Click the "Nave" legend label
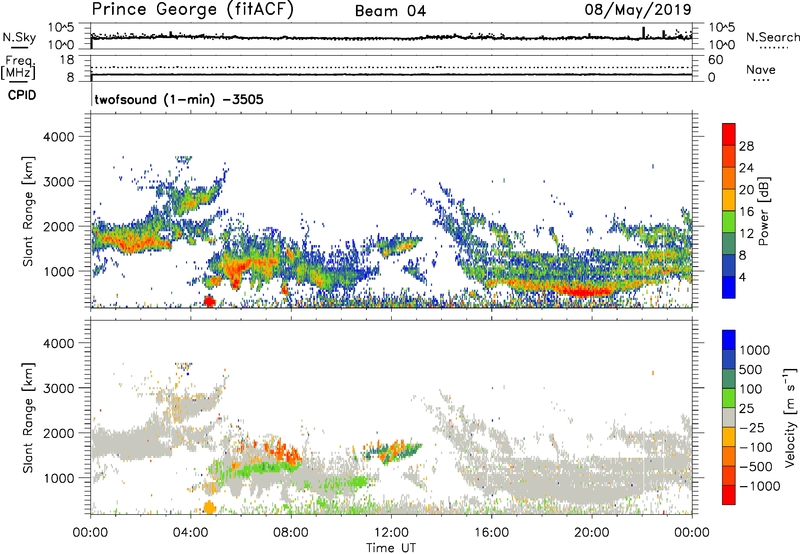 (x=761, y=69)
